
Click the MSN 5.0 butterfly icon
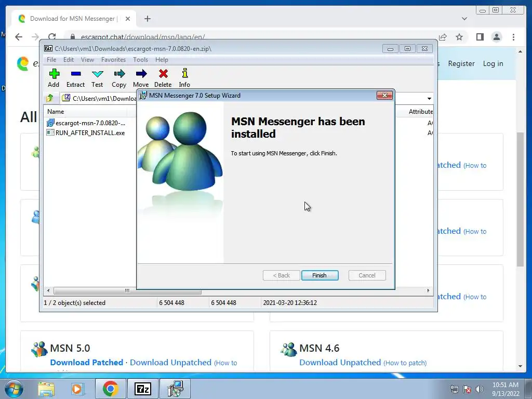click(x=39, y=349)
